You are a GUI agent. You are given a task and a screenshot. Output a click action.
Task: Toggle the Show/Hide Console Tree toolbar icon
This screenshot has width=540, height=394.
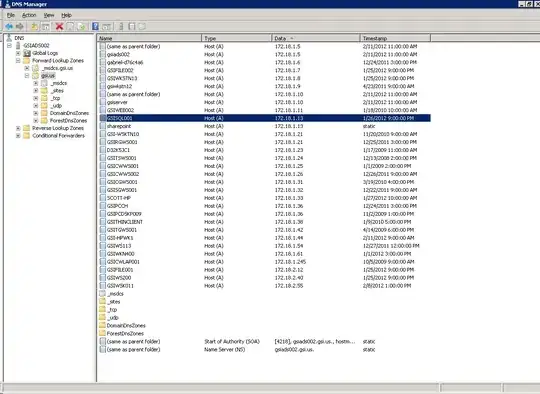pyautogui.click(x=45, y=27)
